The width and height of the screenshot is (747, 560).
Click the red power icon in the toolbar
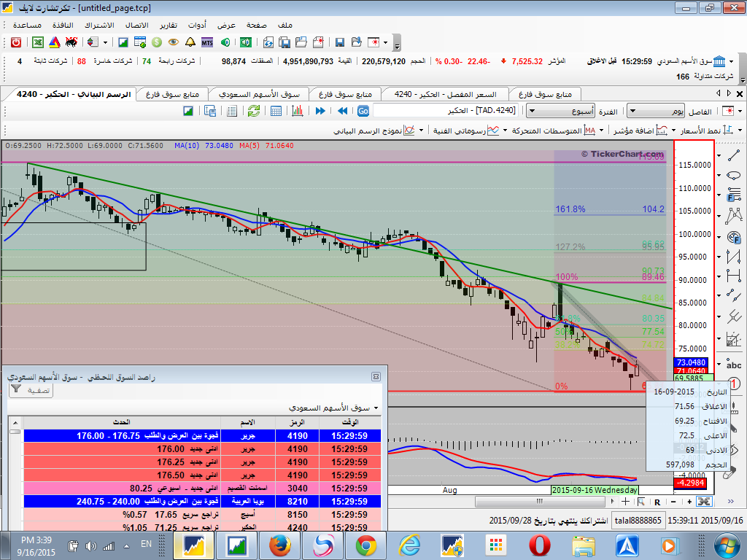click(16, 42)
